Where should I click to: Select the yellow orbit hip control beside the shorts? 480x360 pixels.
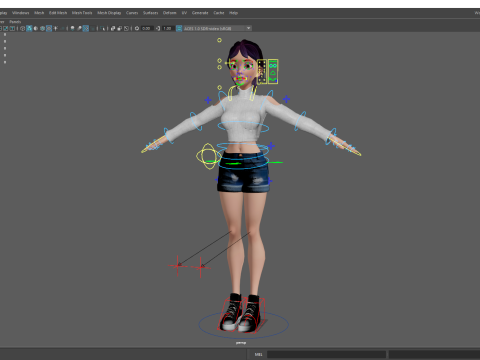tap(209, 156)
